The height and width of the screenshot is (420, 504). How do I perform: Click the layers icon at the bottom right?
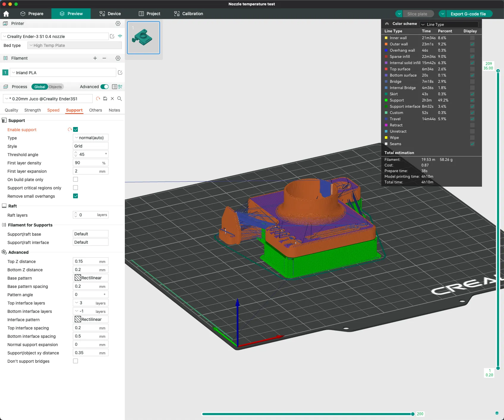click(497, 413)
